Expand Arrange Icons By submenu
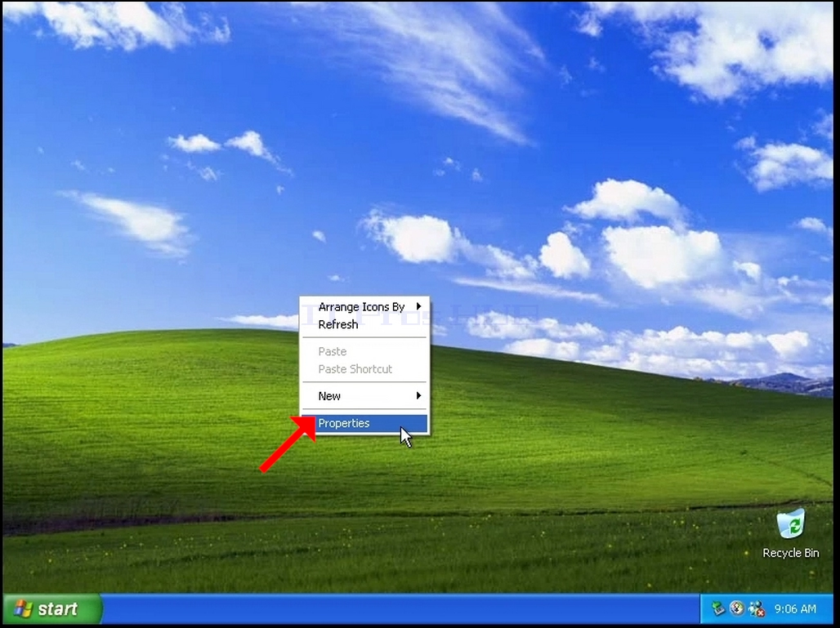The image size is (840, 628). click(x=364, y=307)
